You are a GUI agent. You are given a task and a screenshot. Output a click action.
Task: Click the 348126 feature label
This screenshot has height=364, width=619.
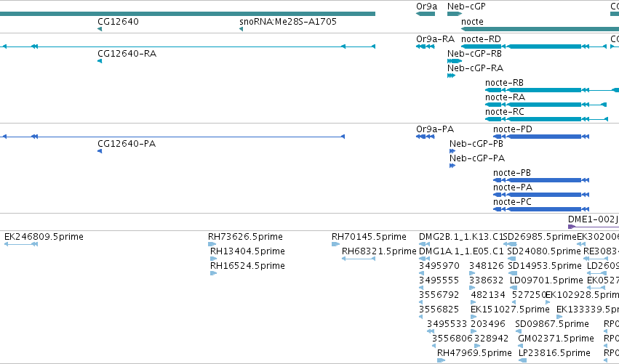[487, 266]
